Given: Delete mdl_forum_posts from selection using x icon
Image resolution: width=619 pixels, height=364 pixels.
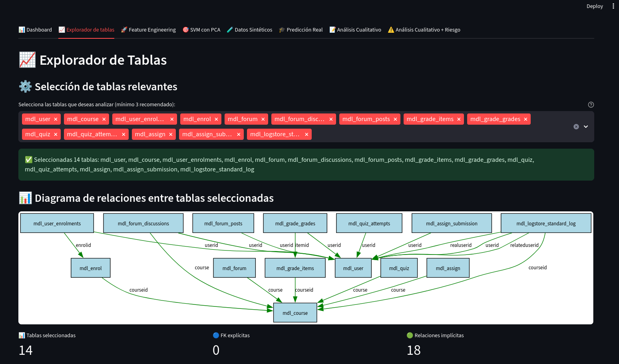Looking at the screenshot, I should coord(395,119).
